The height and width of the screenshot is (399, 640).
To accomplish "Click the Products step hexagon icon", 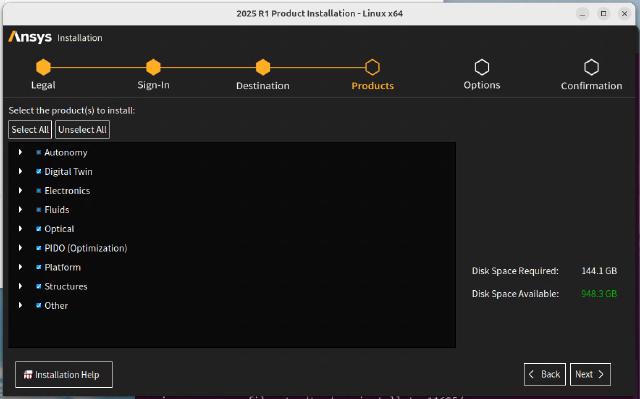I will pos(372,67).
